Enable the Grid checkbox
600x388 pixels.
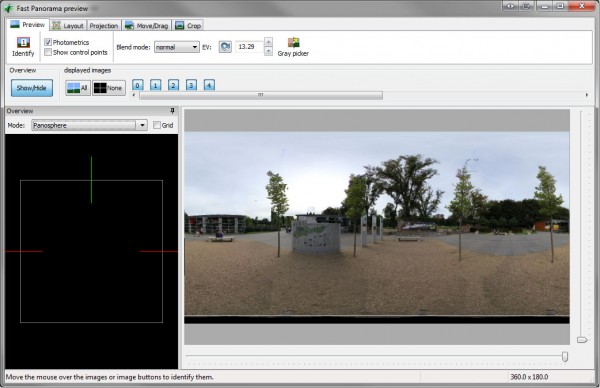[x=157, y=125]
